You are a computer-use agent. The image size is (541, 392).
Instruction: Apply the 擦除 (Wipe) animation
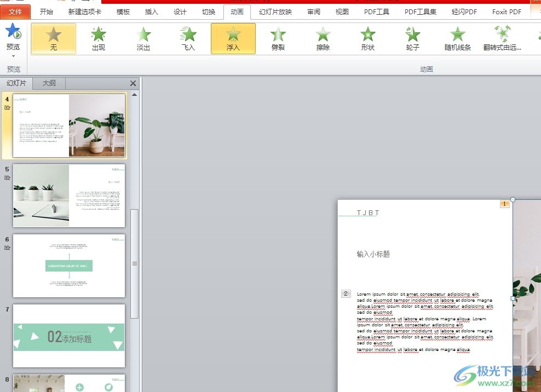click(x=323, y=38)
